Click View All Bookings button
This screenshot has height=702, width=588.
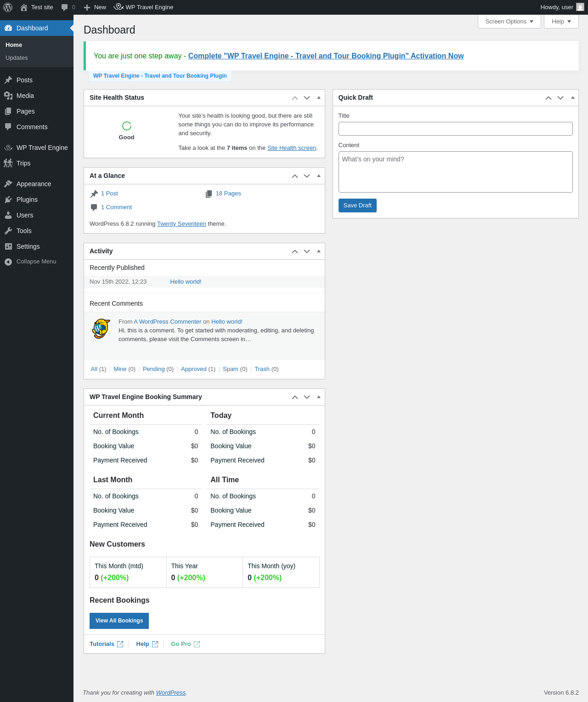click(119, 621)
